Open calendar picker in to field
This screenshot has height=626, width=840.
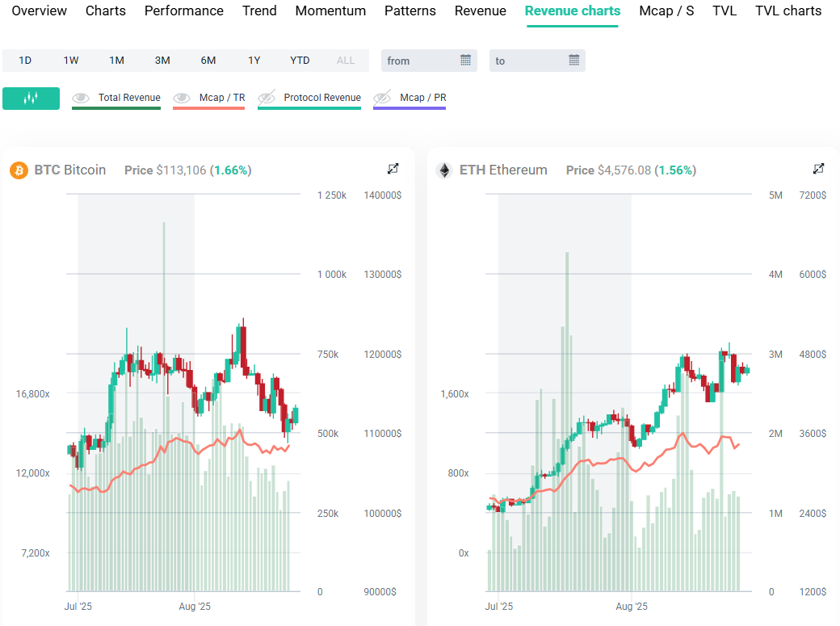point(573,61)
